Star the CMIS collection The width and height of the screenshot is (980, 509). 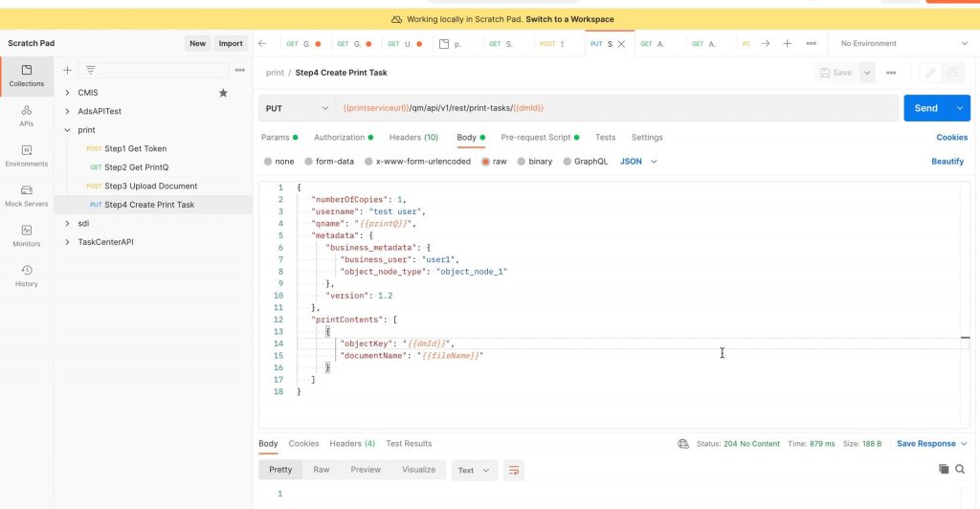(223, 93)
